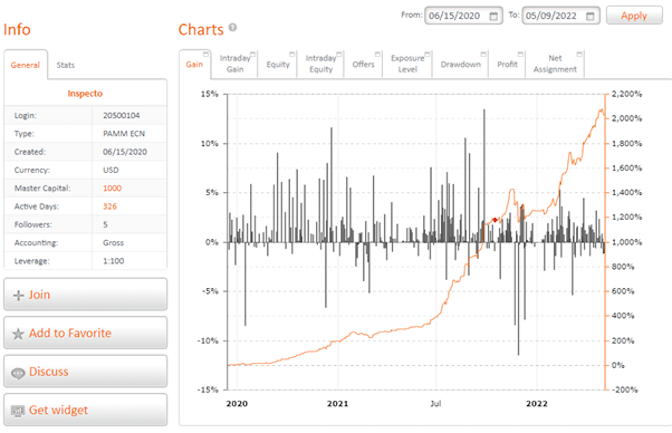Open the Exposure Level chart tab
Image resolution: width=672 pixels, height=433 pixels.
(x=408, y=64)
